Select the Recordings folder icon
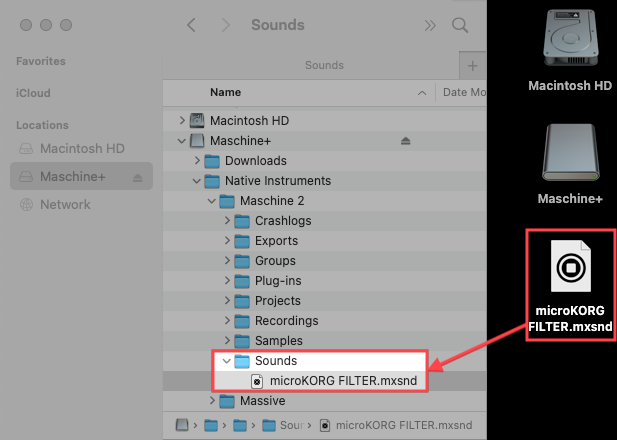This screenshot has height=440, width=617. (x=242, y=321)
